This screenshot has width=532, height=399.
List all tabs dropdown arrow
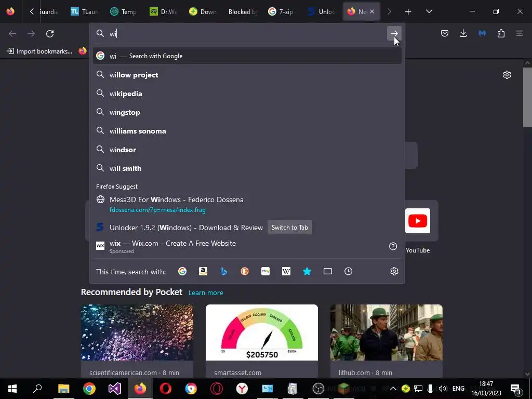pos(429,11)
